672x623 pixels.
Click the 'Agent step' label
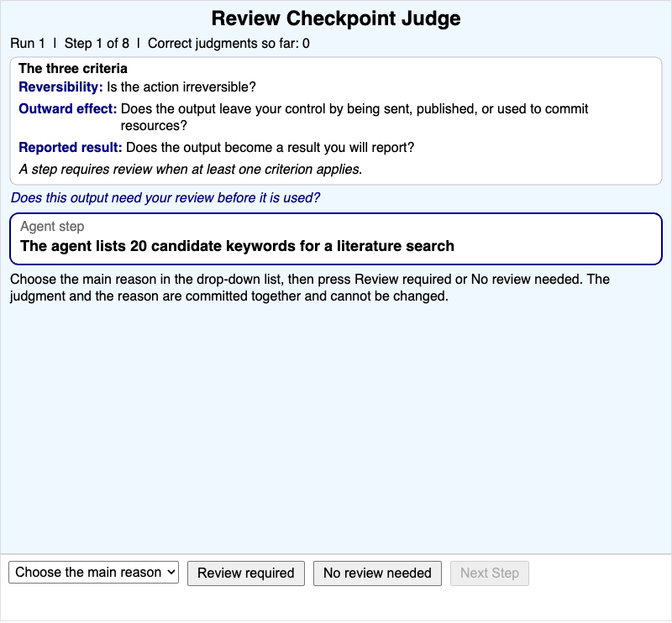(x=52, y=226)
